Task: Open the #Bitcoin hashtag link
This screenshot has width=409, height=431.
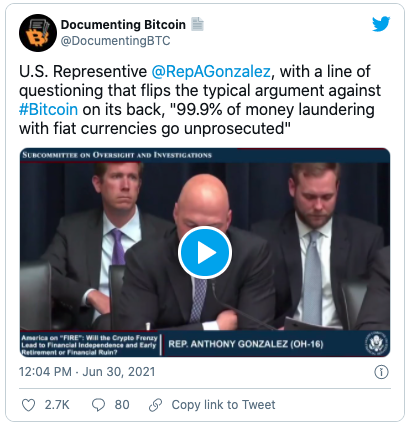Action: 48,109
